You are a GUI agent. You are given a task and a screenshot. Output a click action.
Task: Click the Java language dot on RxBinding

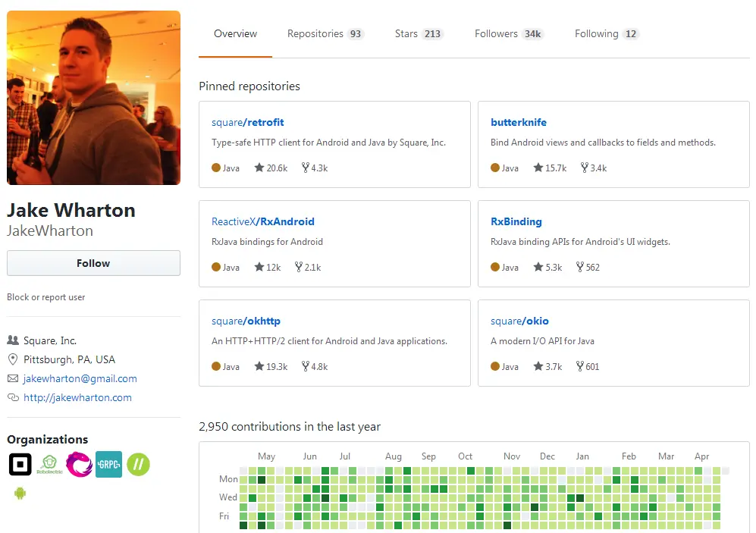click(495, 267)
